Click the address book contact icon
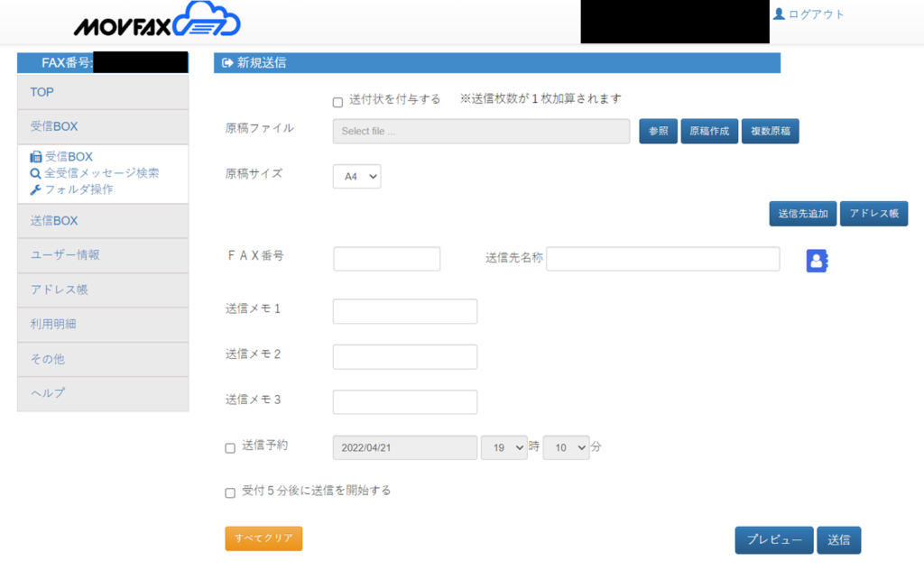 coord(817,261)
